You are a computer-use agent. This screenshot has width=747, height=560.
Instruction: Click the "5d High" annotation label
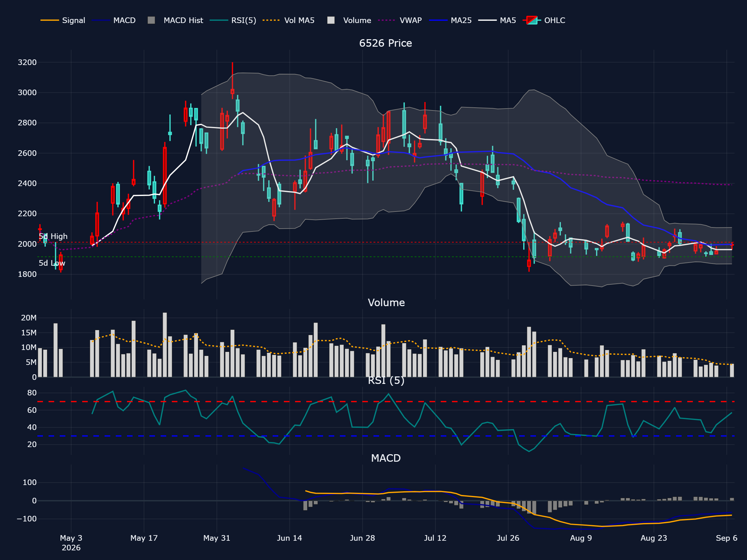[53, 236]
